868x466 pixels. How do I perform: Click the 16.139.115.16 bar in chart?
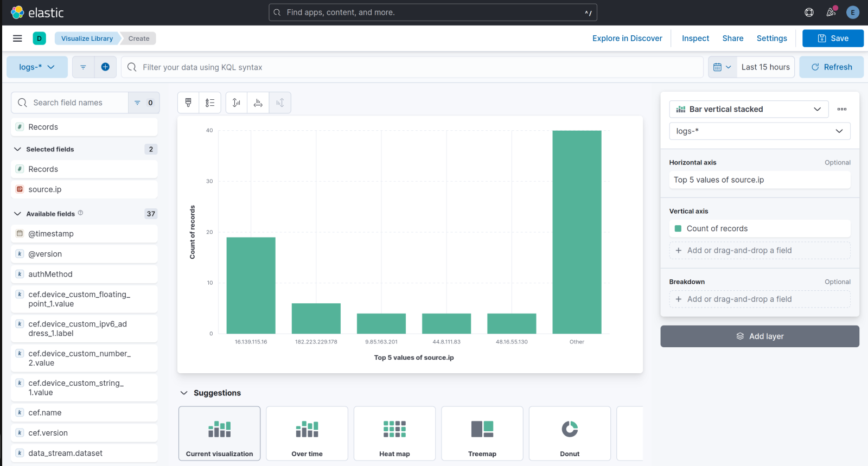251,285
